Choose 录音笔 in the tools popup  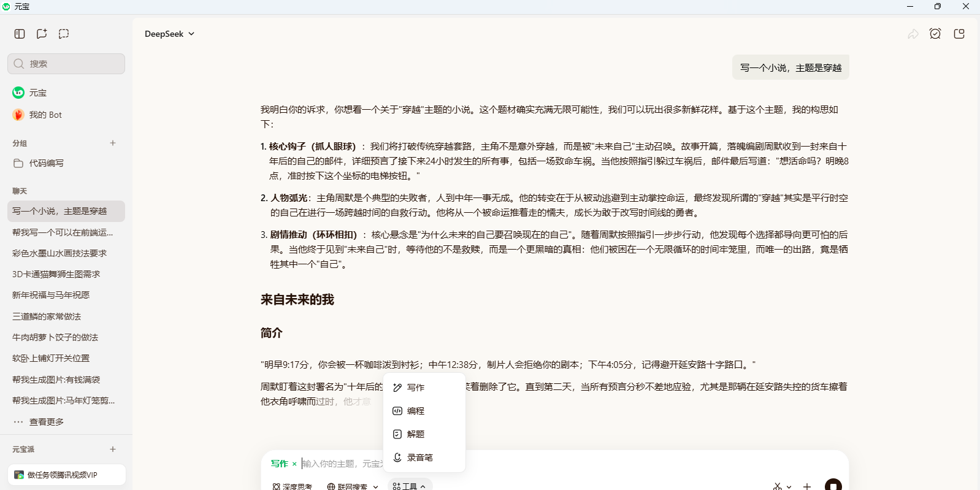point(419,457)
